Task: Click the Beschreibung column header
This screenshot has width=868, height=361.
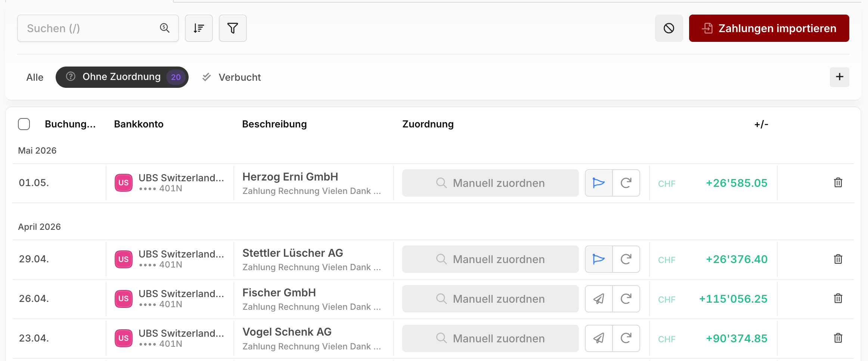Action: [x=275, y=124]
